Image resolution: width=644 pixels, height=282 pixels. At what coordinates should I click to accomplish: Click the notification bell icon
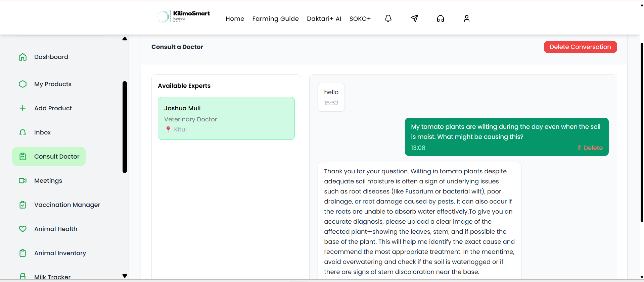click(x=388, y=18)
